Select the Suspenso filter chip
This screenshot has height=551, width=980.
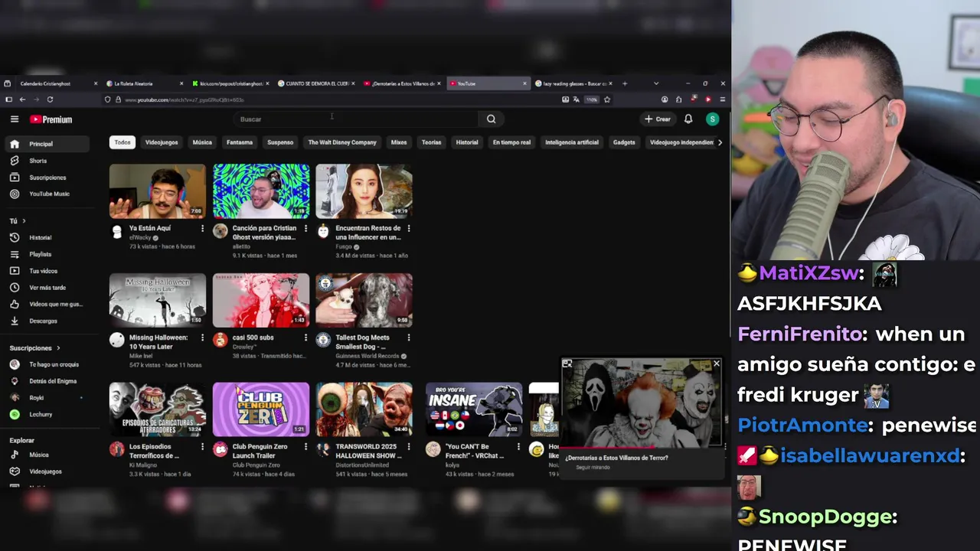tap(280, 142)
